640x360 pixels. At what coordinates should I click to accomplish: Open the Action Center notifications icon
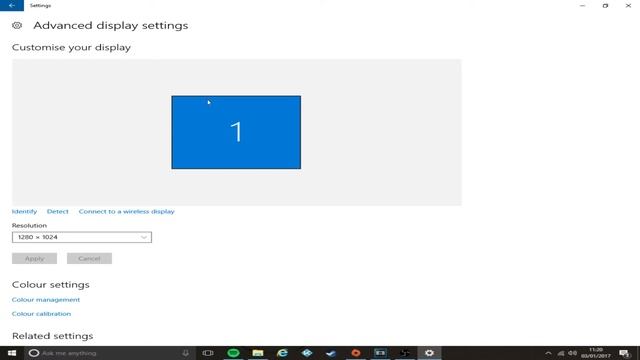624,353
